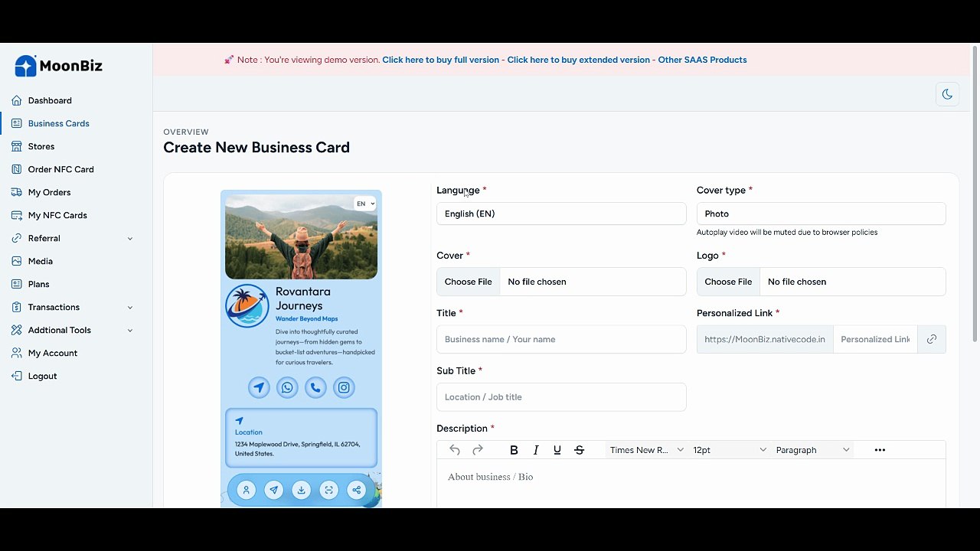Click the Stores shop icon

[17, 146]
